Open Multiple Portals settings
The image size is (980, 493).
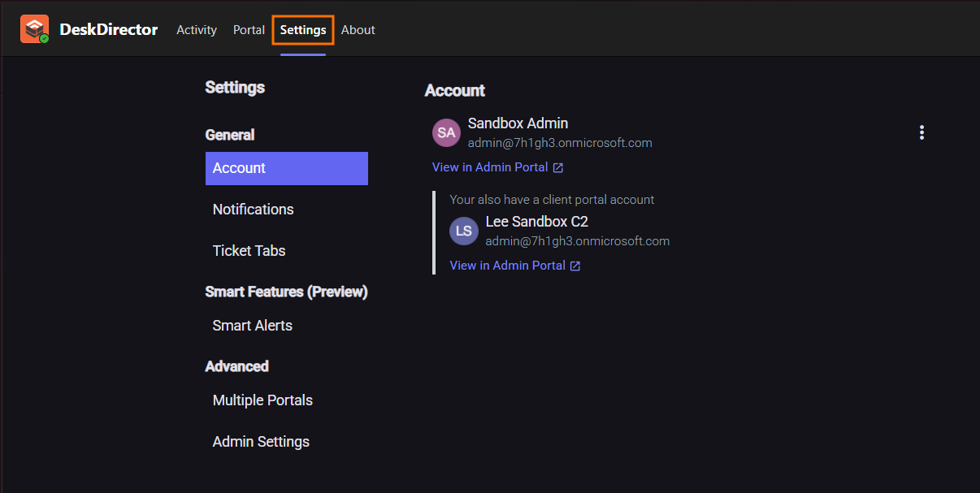click(262, 400)
